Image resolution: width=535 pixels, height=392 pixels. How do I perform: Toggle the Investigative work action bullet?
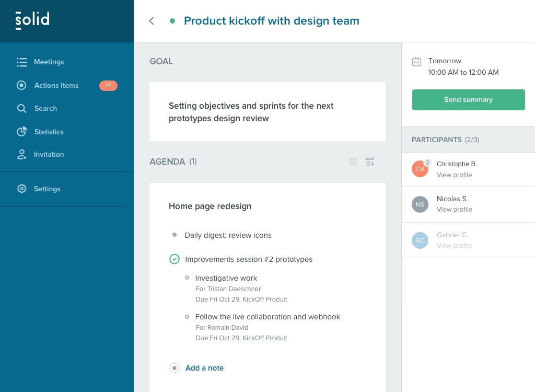[x=187, y=278]
